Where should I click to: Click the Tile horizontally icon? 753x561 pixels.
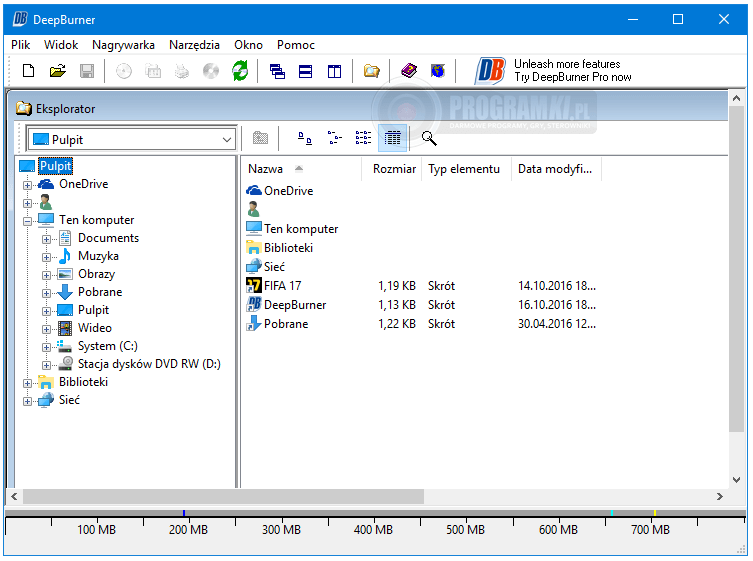(305, 72)
